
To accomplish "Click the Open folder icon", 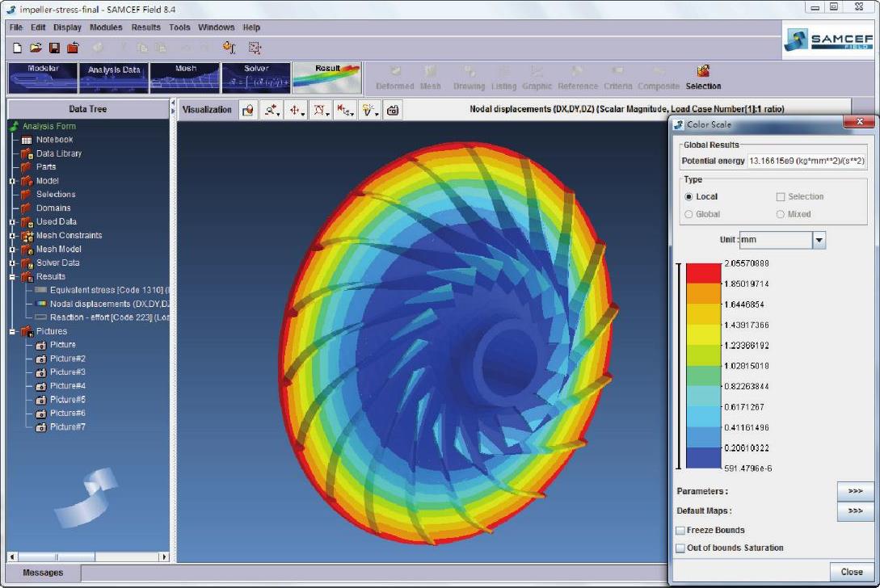I will 36,48.
